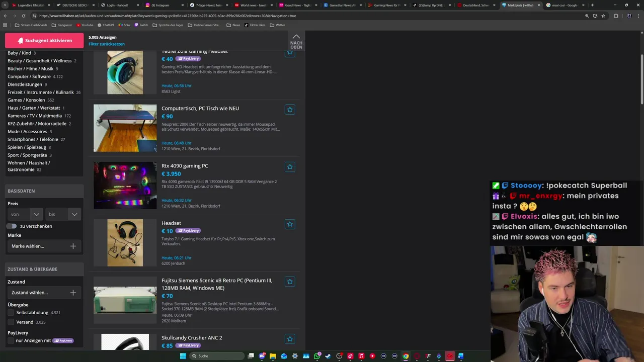Open the Computertisch desk thumbnail

pyautogui.click(x=125, y=128)
